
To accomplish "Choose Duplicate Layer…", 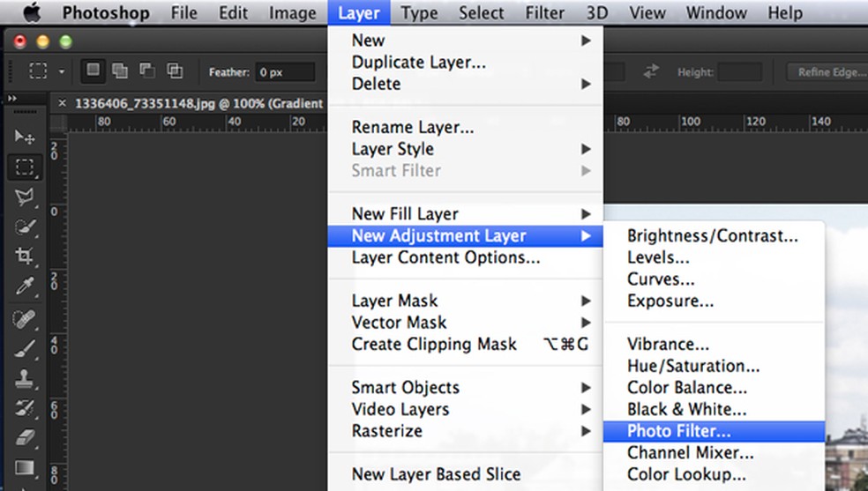I will 465,62.
